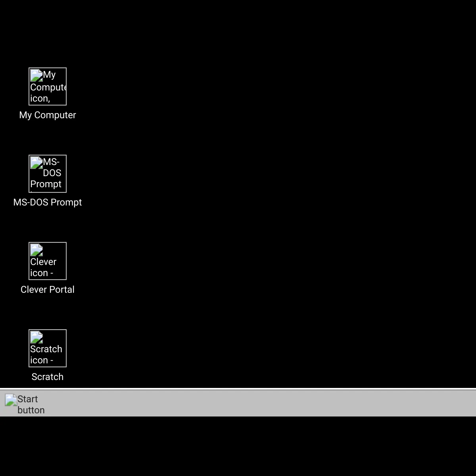
Task: Click the MS-DOS Prompt icon graphic
Action: pyautogui.click(x=47, y=173)
